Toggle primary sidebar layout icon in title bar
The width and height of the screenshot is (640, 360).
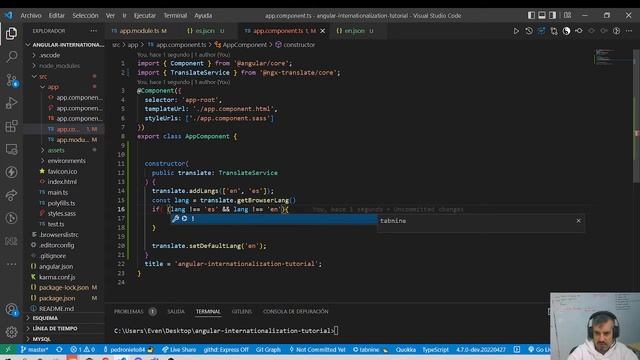coord(531,16)
